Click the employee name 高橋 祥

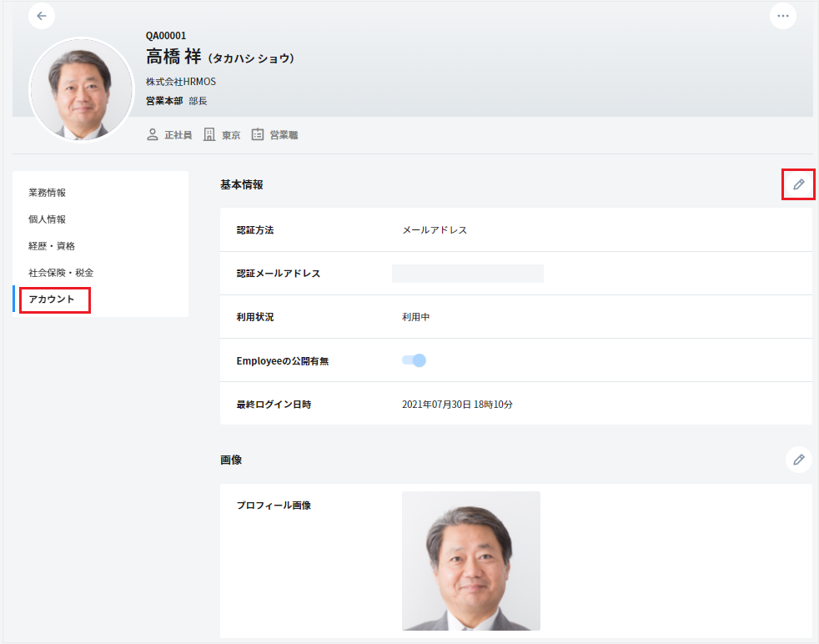pos(173,58)
